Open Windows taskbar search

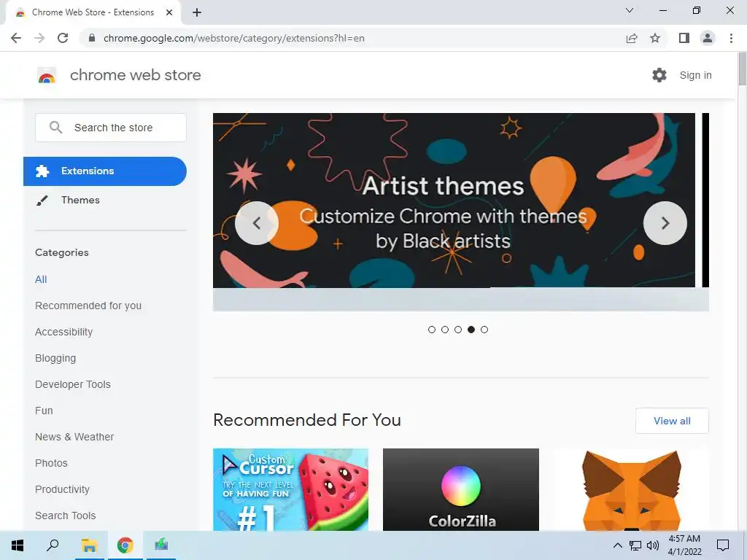[x=53, y=545]
